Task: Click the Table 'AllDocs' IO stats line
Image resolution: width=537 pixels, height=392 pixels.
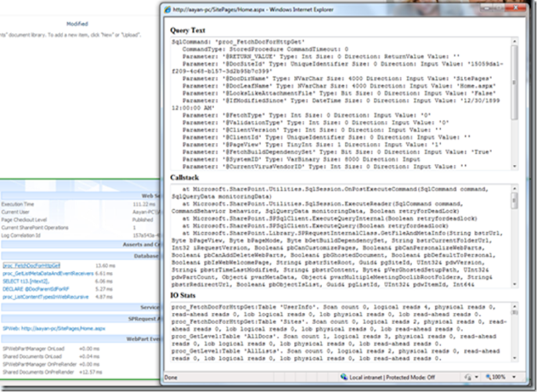Action: click(334, 340)
